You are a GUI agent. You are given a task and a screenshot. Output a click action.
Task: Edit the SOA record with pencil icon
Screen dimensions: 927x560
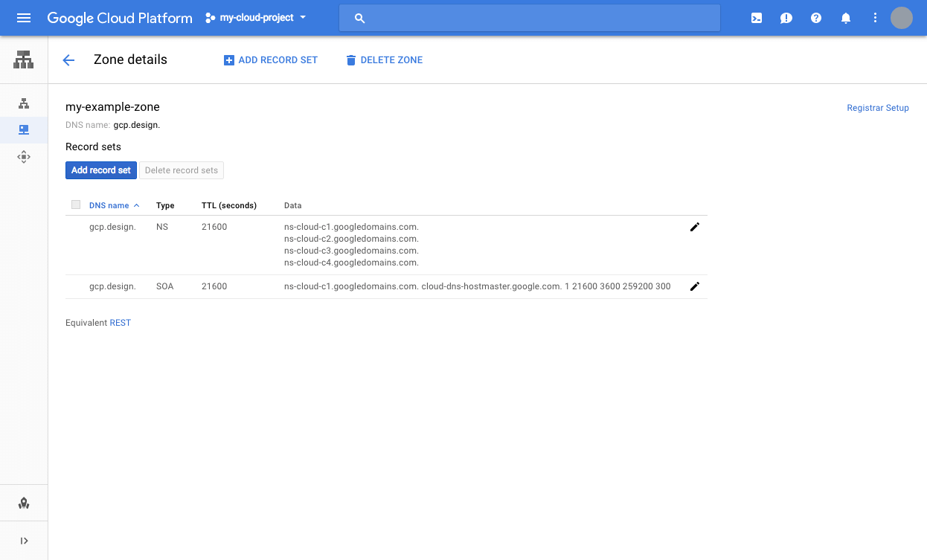[695, 286]
